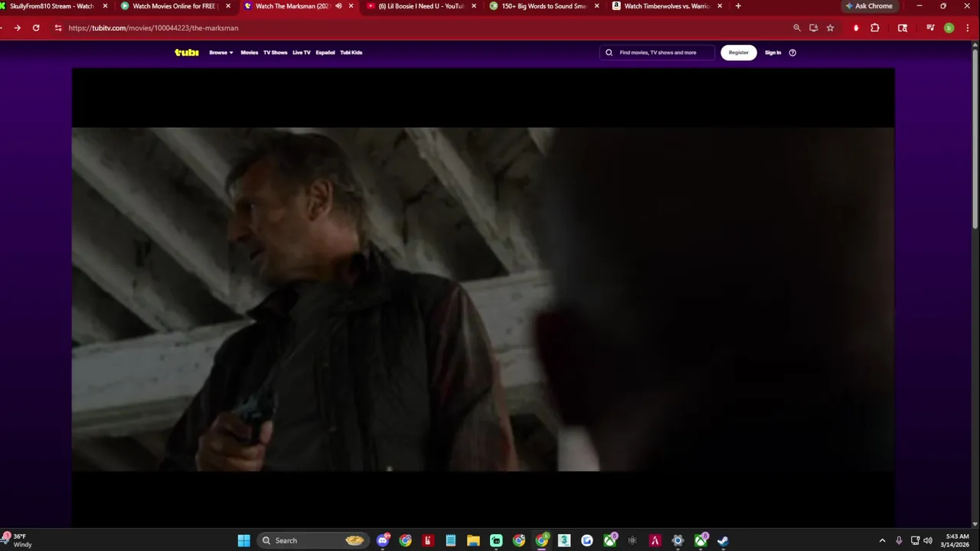
Task: Open the red hand blocker extension
Action: [856, 28]
